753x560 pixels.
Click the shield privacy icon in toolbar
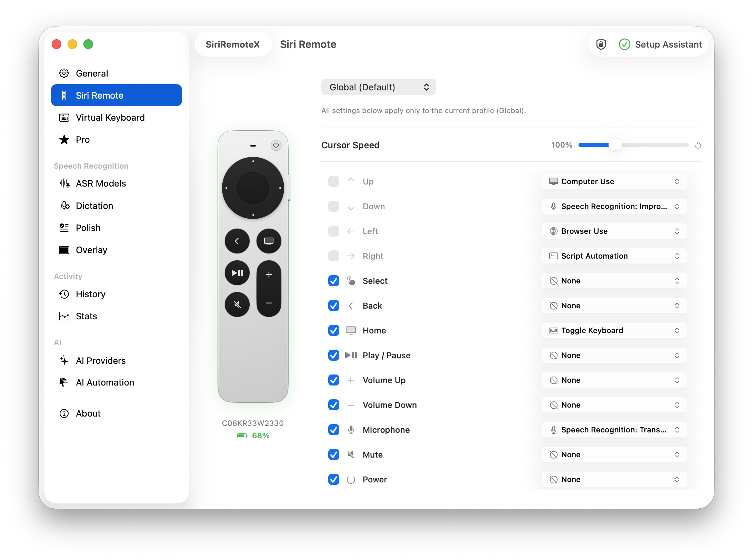click(601, 44)
